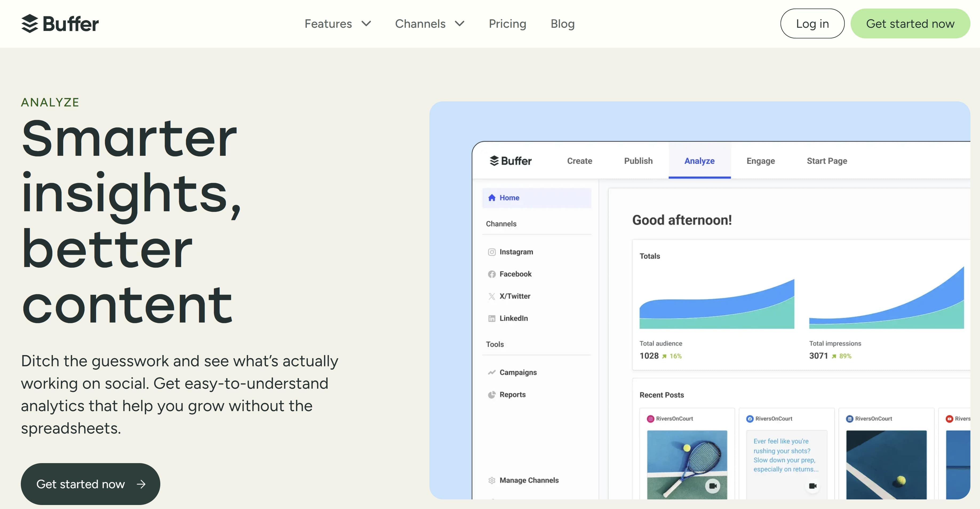Viewport: 980px width, 509px height.
Task: Click the Home house icon in sidebar
Action: tap(492, 198)
